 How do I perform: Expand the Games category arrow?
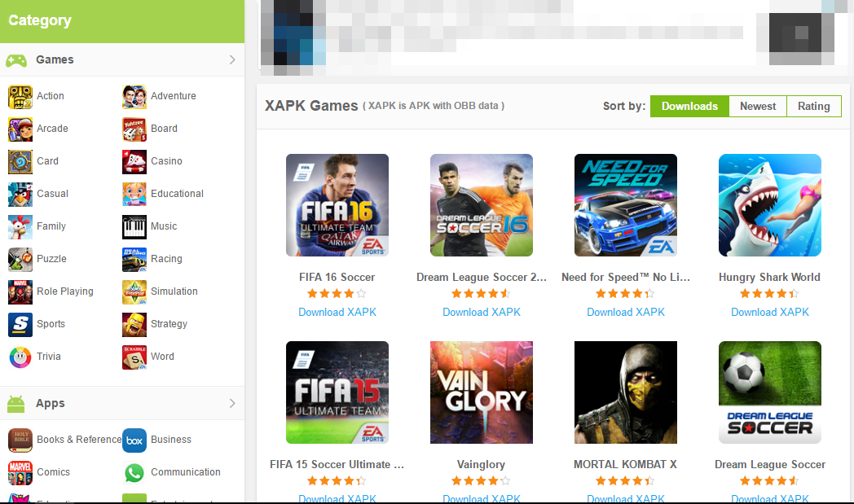coord(232,59)
